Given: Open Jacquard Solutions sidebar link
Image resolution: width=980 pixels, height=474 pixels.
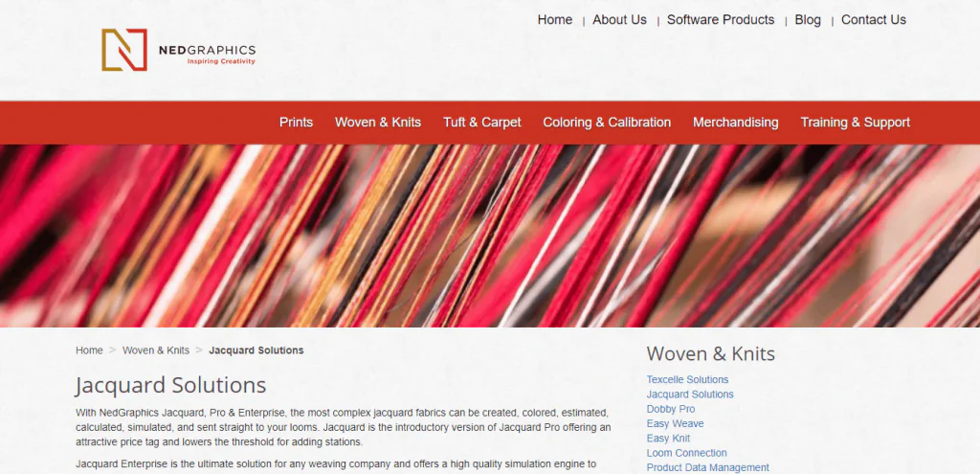Looking at the screenshot, I should [x=690, y=395].
